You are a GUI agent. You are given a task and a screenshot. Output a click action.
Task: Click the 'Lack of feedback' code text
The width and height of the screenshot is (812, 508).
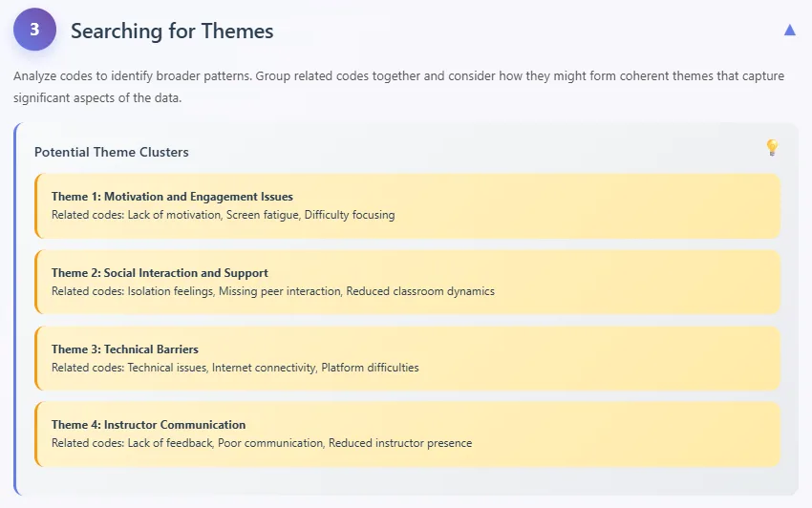coord(170,443)
